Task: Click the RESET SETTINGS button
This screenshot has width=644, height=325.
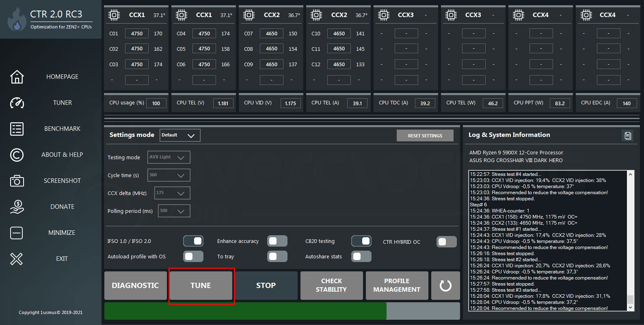Action: click(x=425, y=136)
